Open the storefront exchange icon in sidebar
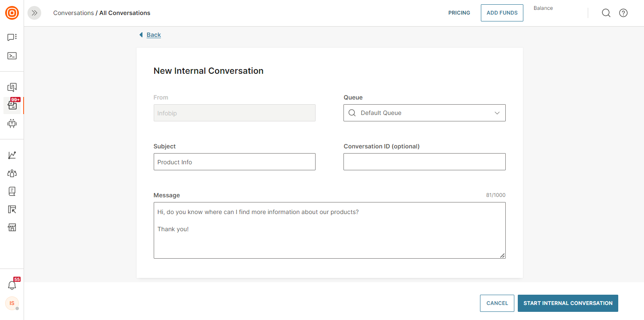Image resolution: width=644 pixels, height=320 pixels. (x=12, y=227)
